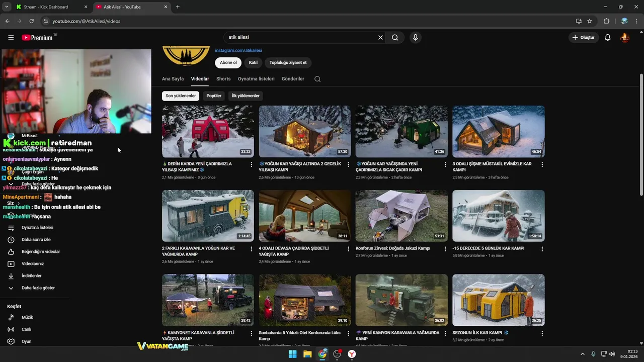Open the Chrome extensions puzzle icon
The height and width of the screenshot is (362, 644).
click(x=606, y=21)
